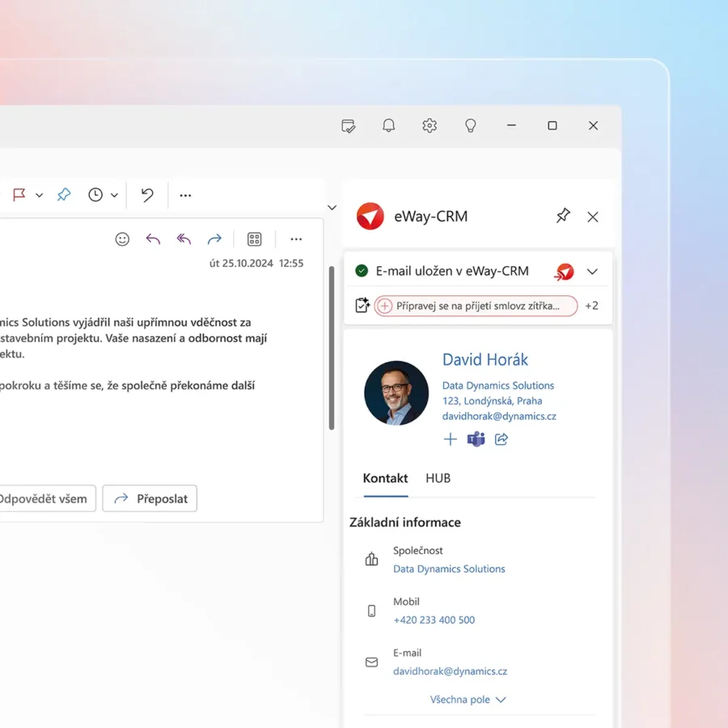This screenshot has width=728, height=728.
Task: Expand the ribbon with the chevron
Action: [332, 208]
